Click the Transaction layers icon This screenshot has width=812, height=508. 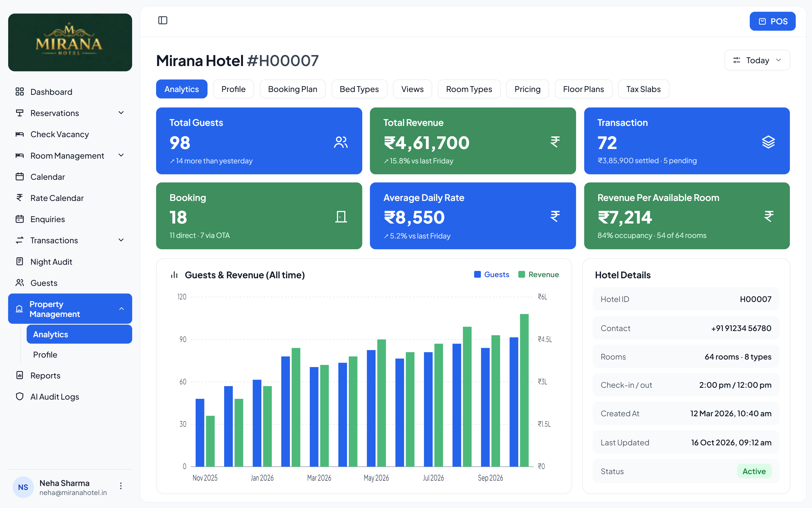pyautogui.click(x=768, y=142)
